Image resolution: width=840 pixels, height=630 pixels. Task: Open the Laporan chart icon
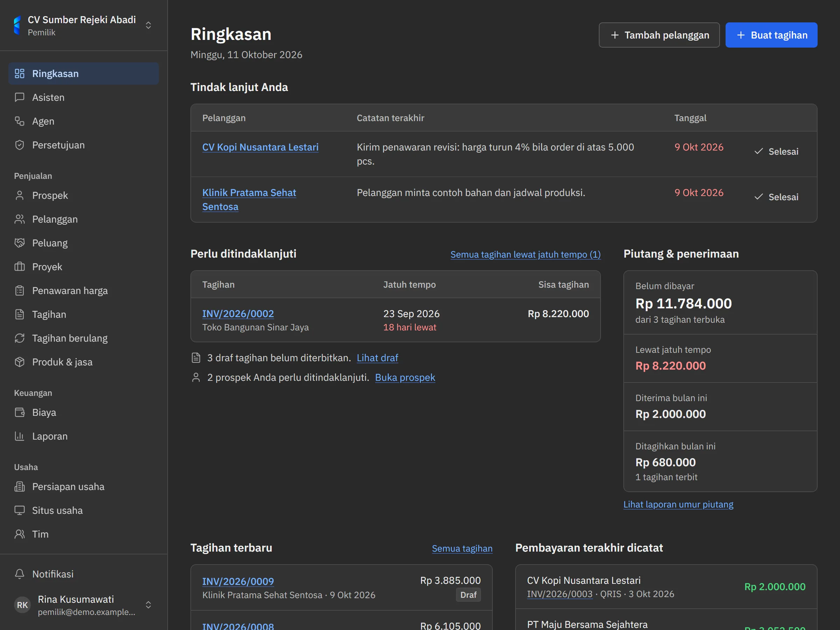[19, 436]
